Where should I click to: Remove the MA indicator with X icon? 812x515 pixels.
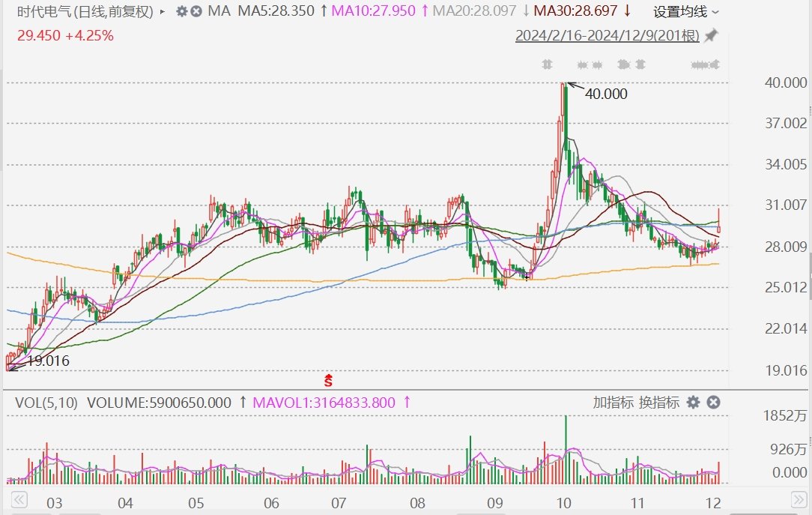click(x=196, y=11)
